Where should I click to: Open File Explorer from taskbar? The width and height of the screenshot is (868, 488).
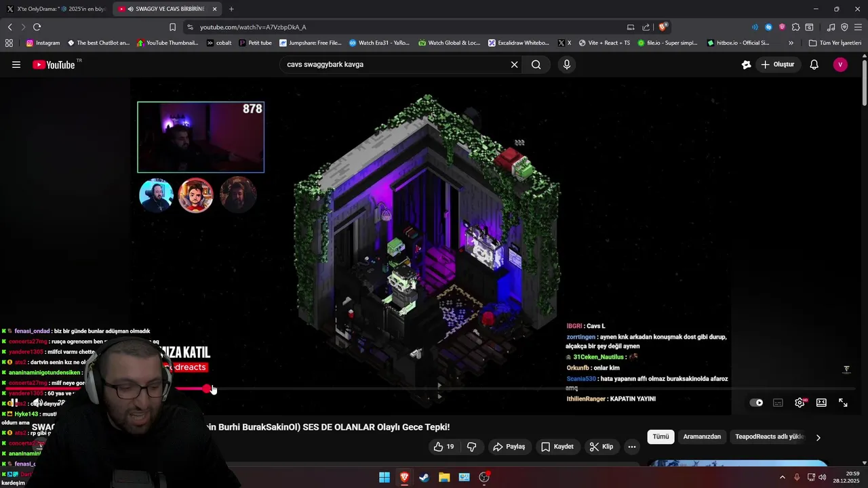444,477
